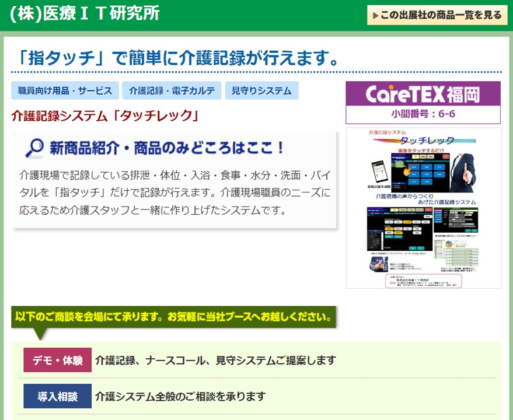Click the green banner's downward pointer triangle
513x420 pixels.
click(40, 334)
